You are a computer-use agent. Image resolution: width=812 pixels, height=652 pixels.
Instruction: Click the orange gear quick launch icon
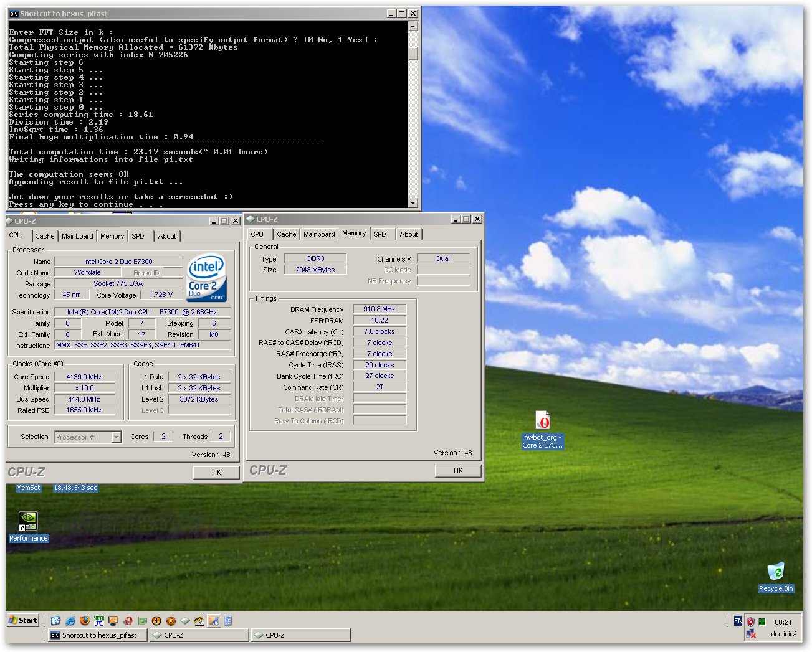click(171, 620)
